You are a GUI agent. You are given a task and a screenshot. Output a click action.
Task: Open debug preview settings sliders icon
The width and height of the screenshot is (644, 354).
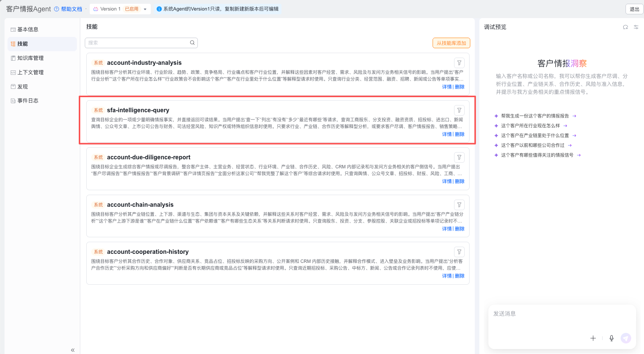[636, 27]
